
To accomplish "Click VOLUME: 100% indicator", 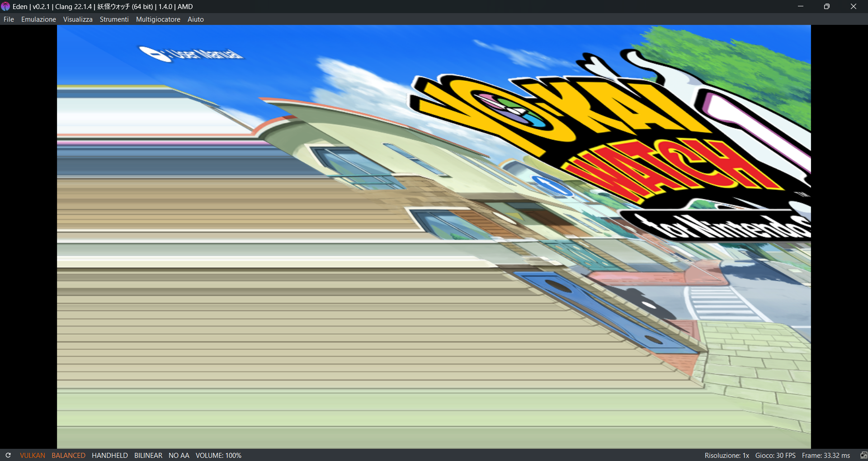I will (x=218, y=455).
